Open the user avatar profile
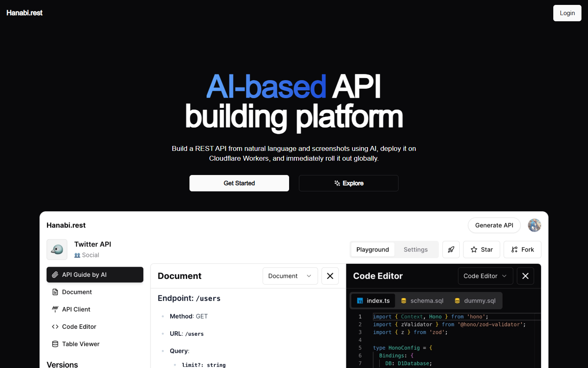 coord(535,225)
